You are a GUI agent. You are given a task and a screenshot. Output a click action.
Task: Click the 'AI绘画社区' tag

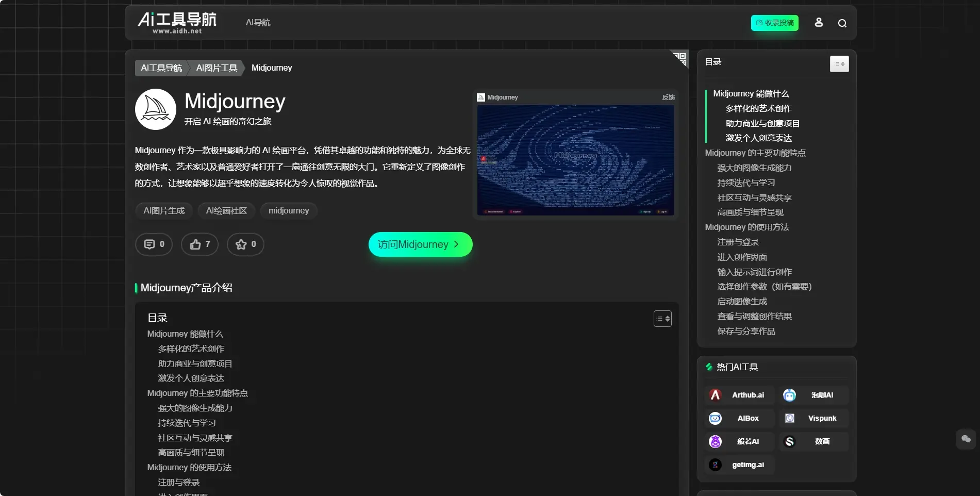coord(226,210)
